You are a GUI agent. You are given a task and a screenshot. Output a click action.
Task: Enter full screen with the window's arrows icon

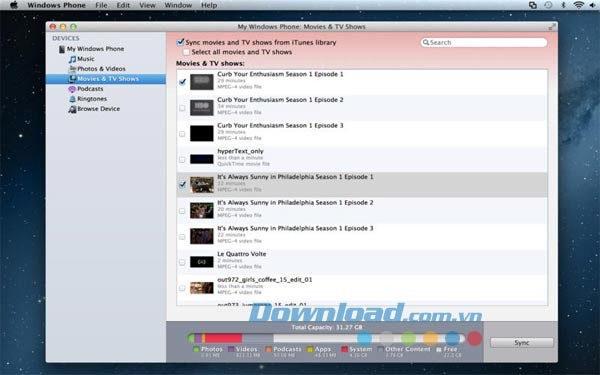pos(551,26)
